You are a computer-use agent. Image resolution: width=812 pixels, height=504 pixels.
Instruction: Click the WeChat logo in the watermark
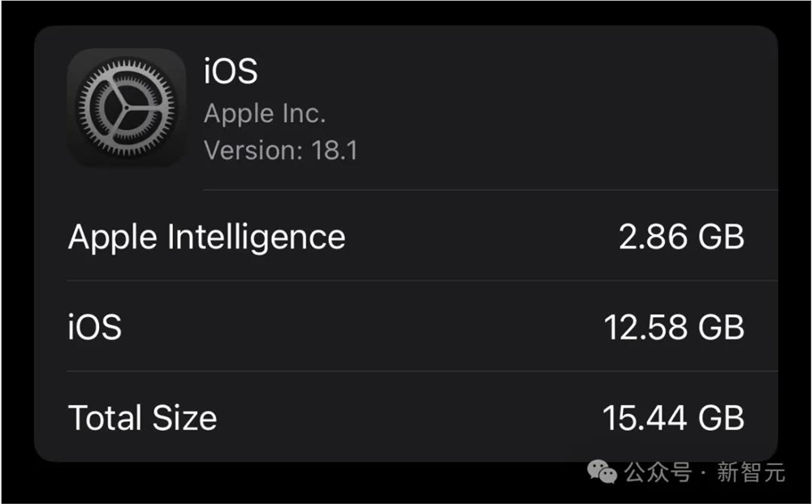[602, 472]
